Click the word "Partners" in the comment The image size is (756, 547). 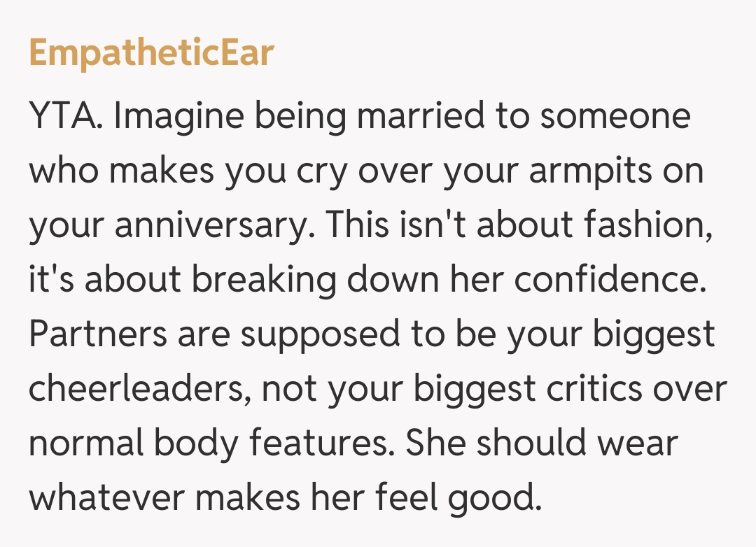pyautogui.click(x=97, y=334)
